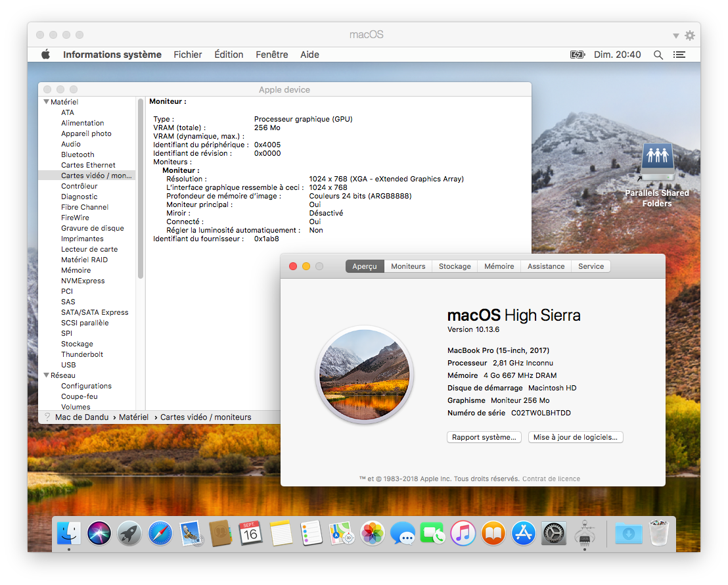This screenshot has height=585, width=728.
Task: Click Mac de Dandu in path bar
Action: coord(81,417)
